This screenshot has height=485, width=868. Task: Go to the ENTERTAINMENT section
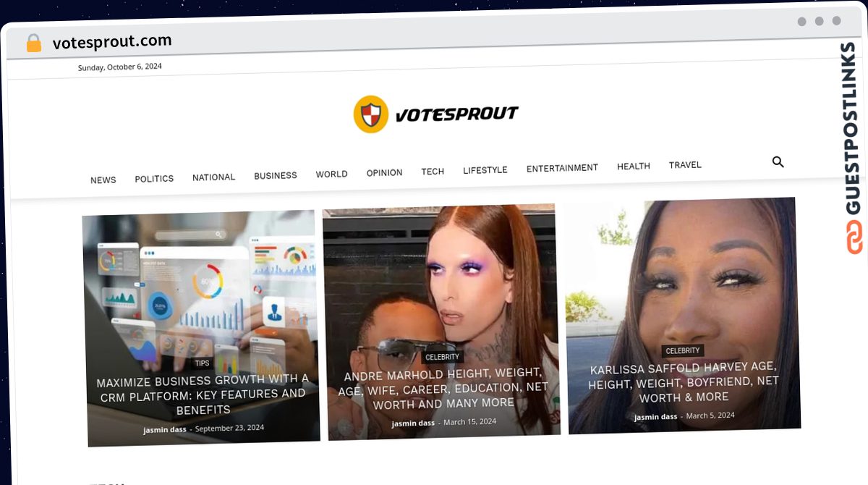coord(562,168)
